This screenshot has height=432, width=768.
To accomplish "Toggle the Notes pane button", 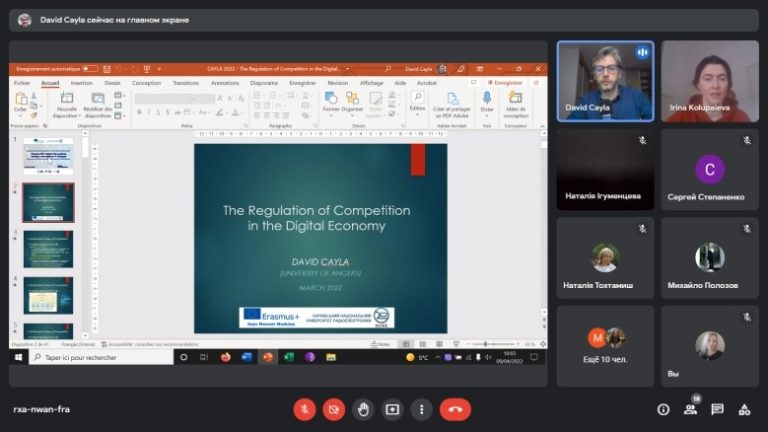I will (381, 344).
